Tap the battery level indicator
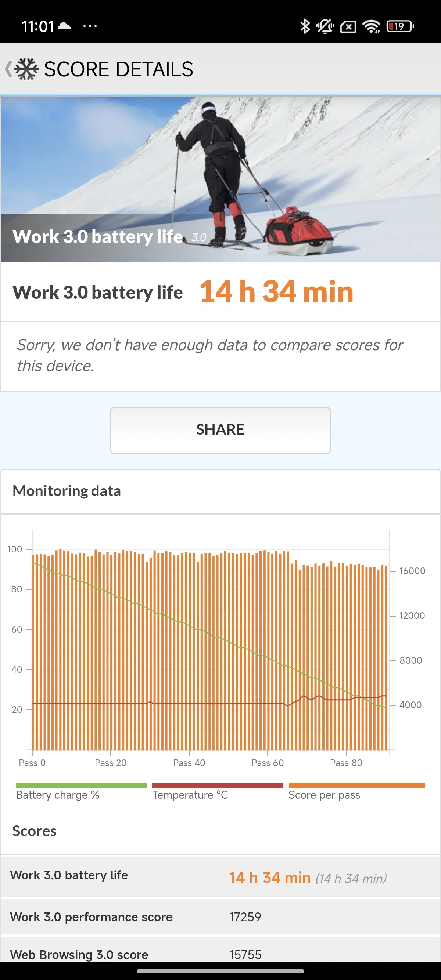Viewport: 441px width, 980px height. (x=400, y=26)
